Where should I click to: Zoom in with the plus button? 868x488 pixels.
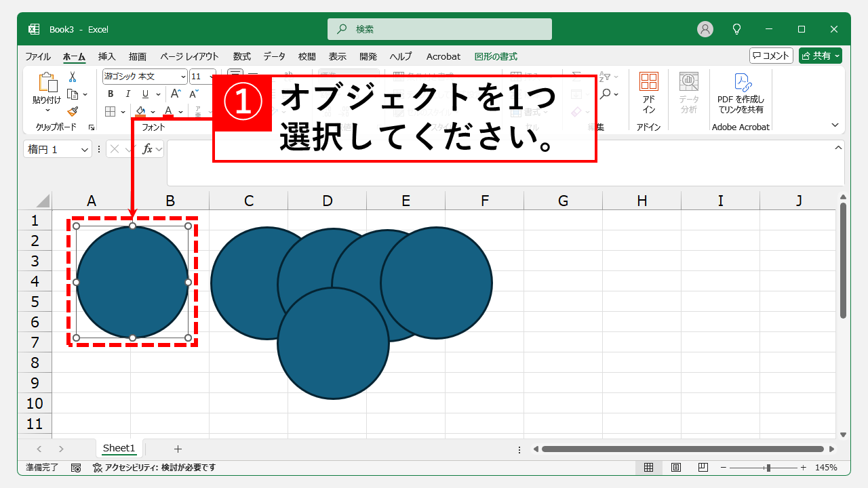pyautogui.click(x=804, y=468)
